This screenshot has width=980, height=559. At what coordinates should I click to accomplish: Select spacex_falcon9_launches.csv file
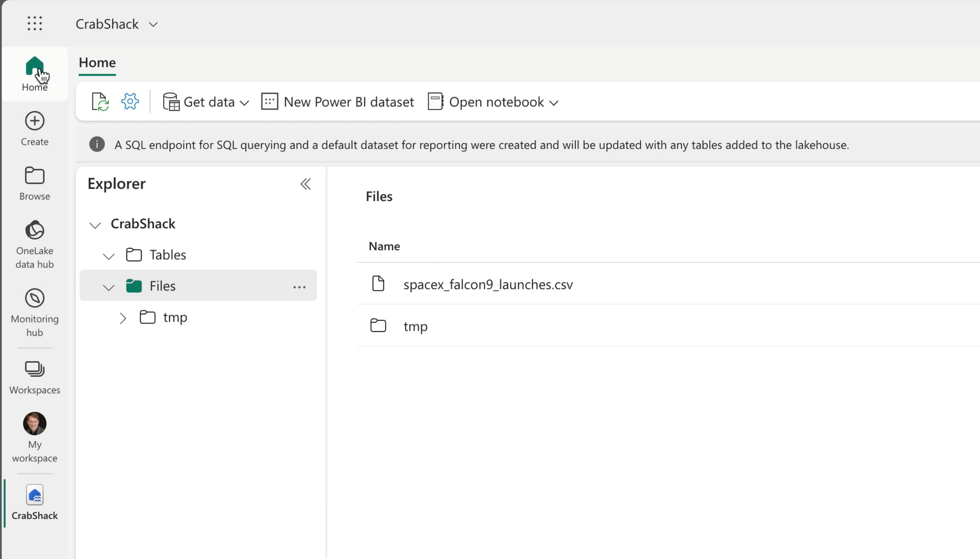488,284
